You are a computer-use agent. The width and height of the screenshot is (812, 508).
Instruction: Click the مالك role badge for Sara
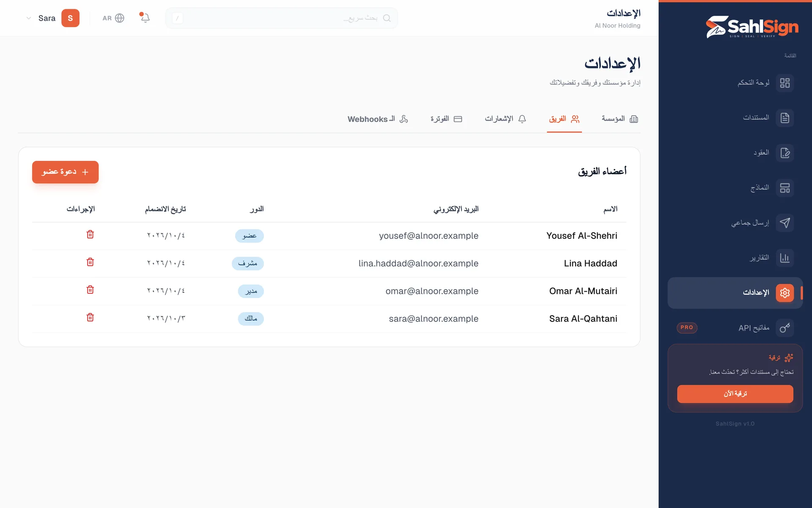click(251, 319)
